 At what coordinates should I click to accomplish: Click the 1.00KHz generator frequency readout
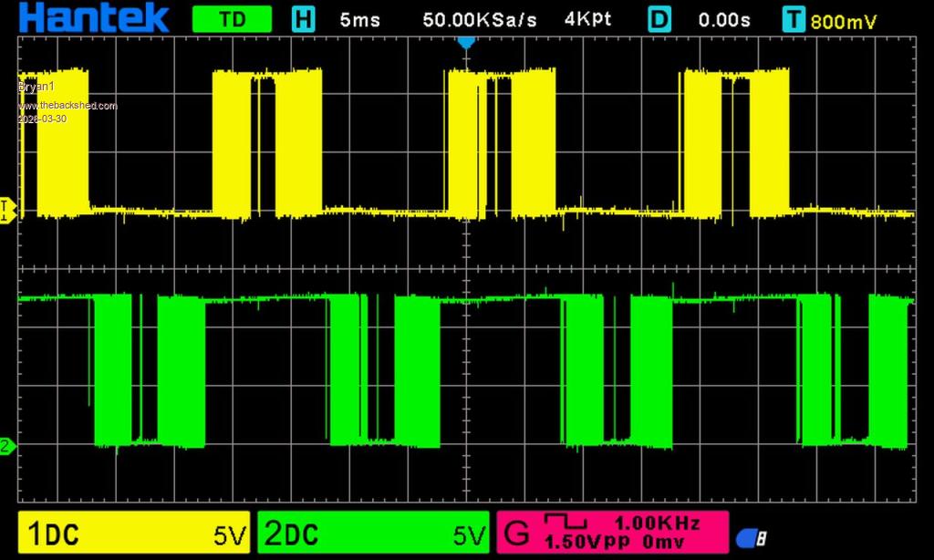(x=657, y=523)
